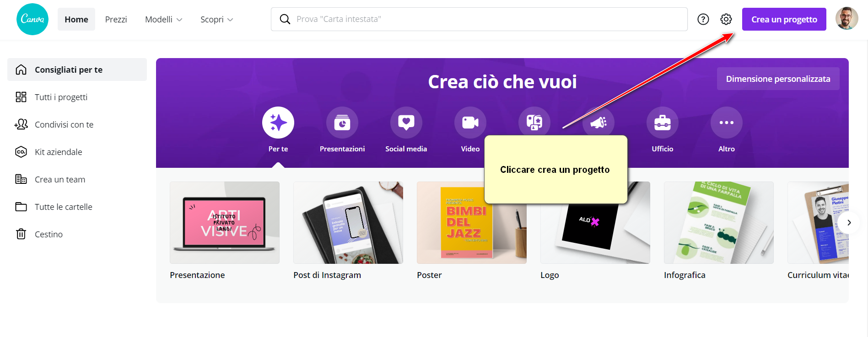The width and height of the screenshot is (868, 337).
Task: Select the Ufficio briefcase icon
Action: (663, 123)
